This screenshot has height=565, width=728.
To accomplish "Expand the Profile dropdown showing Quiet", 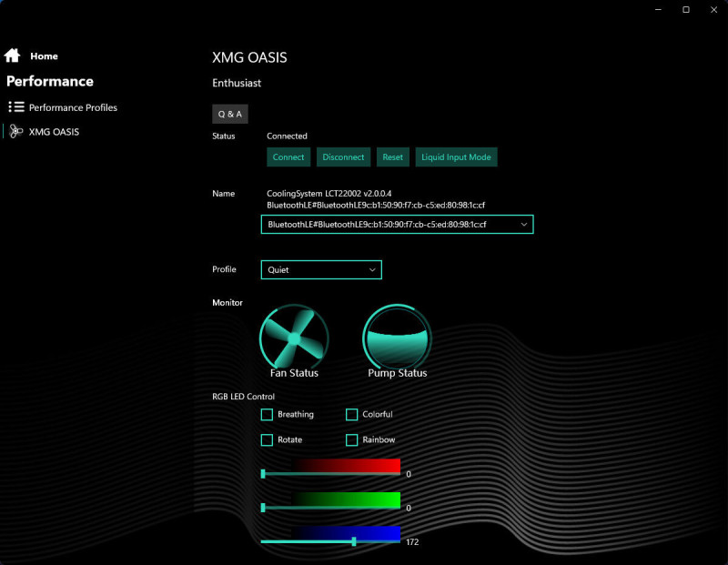I will point(321,269).
